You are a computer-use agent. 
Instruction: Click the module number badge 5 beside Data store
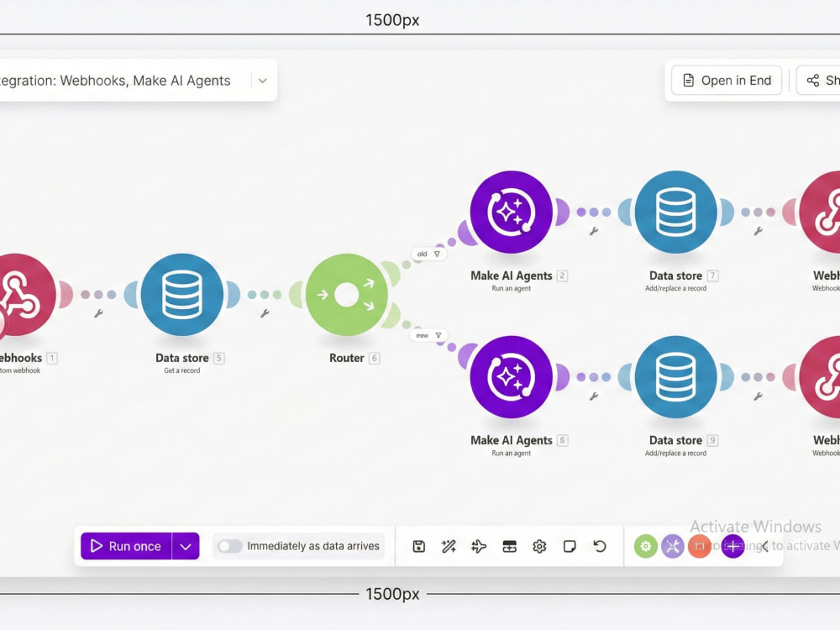[x=218, y=358]
